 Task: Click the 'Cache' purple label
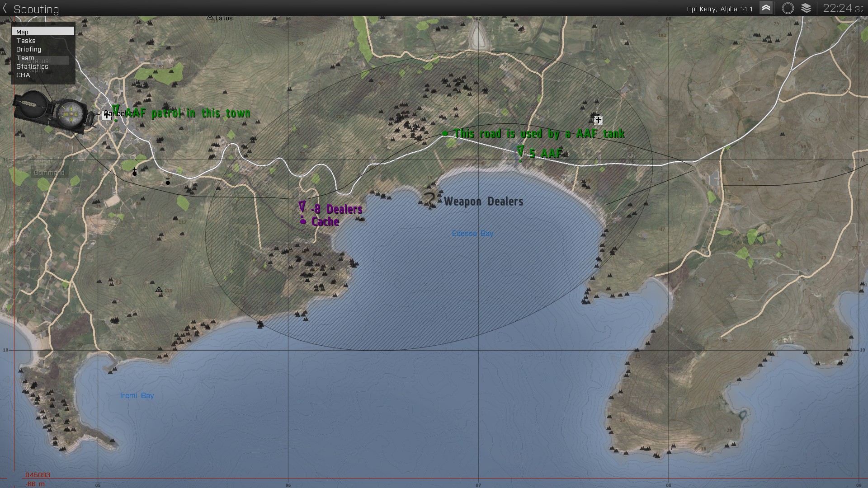325,221
